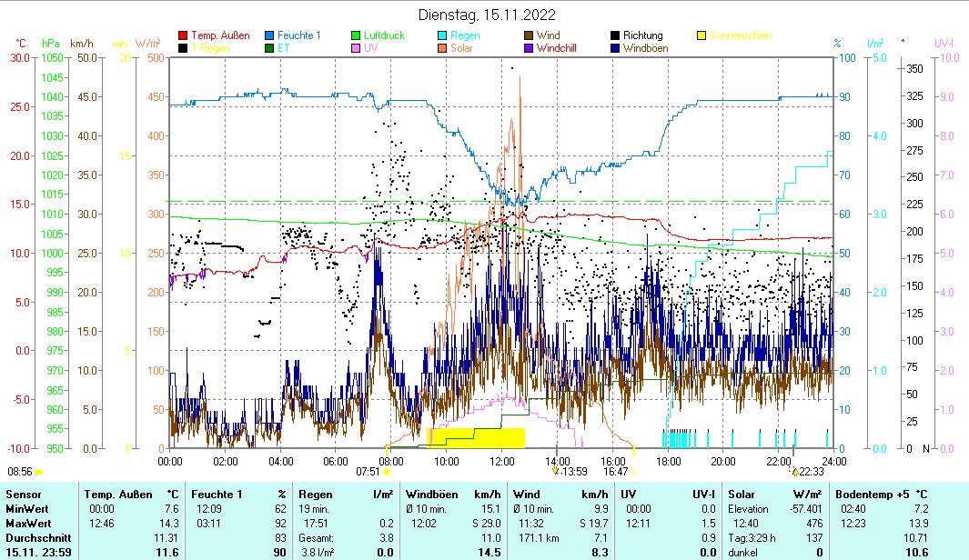969x560 pixels.
Task: Select the red Temp. Außen legend swatch
Action: coord(184,36)
